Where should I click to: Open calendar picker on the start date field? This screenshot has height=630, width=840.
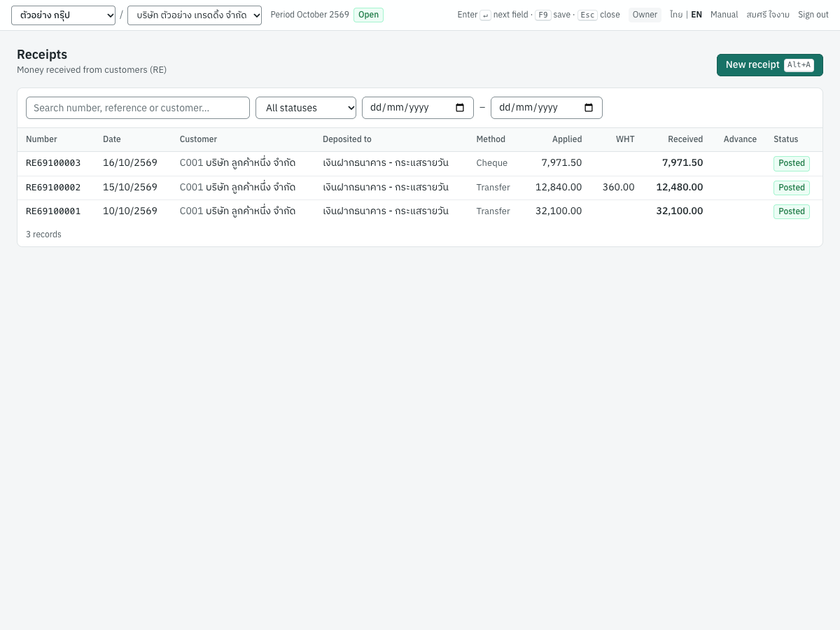460,108
